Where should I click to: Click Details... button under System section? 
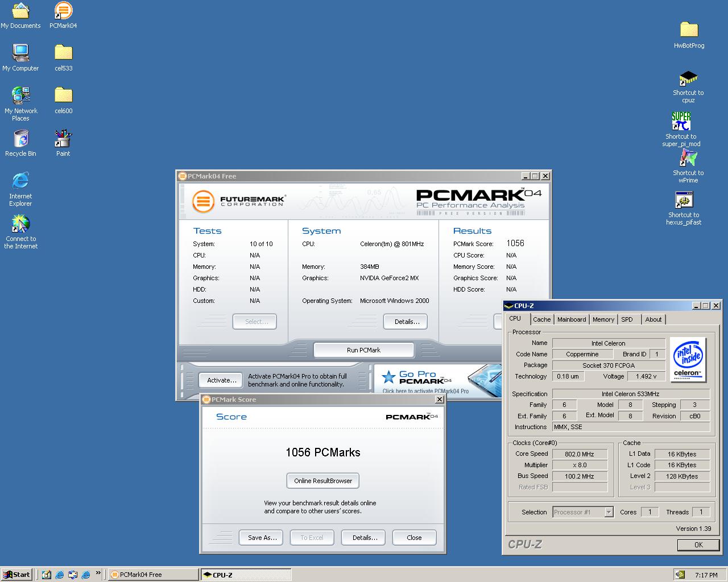407,322
